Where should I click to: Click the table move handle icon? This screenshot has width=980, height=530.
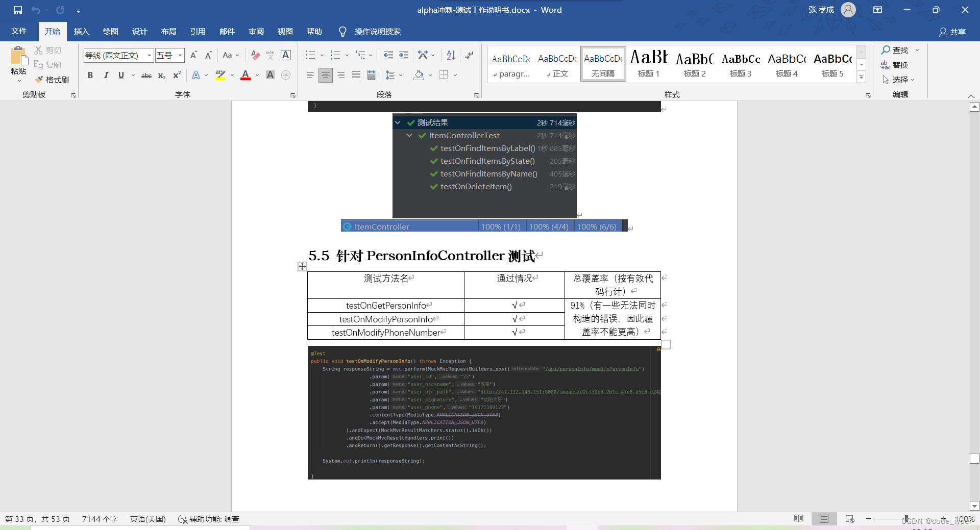(302, 266)
